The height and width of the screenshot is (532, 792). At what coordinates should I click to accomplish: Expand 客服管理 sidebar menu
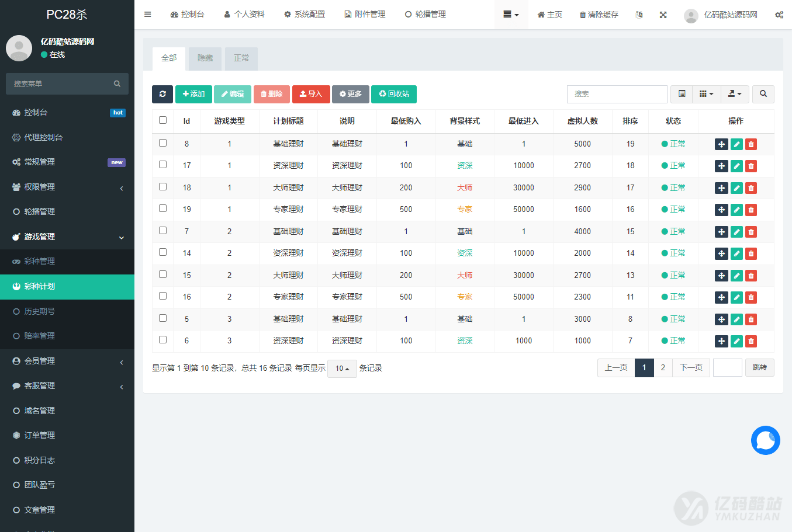pos(67,385)
